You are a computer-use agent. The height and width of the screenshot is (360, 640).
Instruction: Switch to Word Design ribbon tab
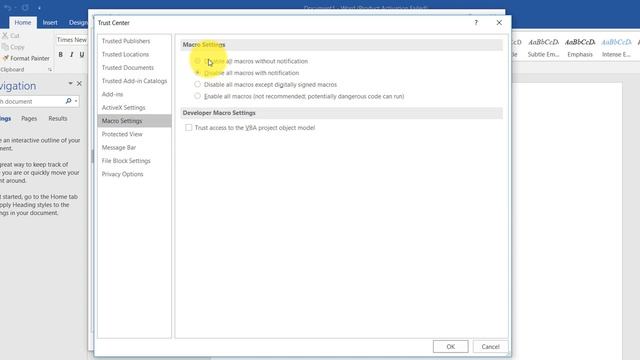(x=78, y=22)
